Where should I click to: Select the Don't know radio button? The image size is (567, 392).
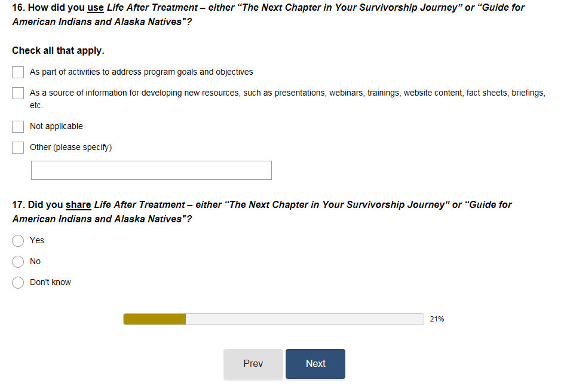point(19,283)
